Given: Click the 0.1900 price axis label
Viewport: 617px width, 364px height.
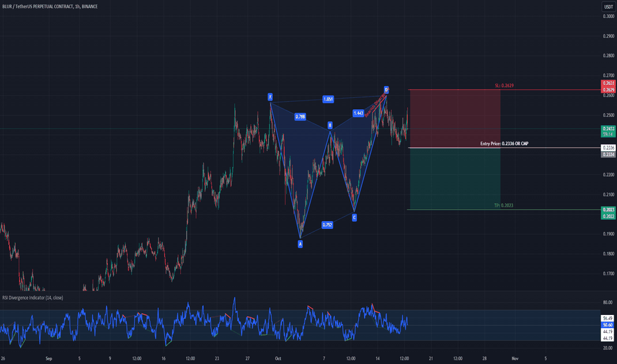Looking at the screenshot, I should pos(608,234).
